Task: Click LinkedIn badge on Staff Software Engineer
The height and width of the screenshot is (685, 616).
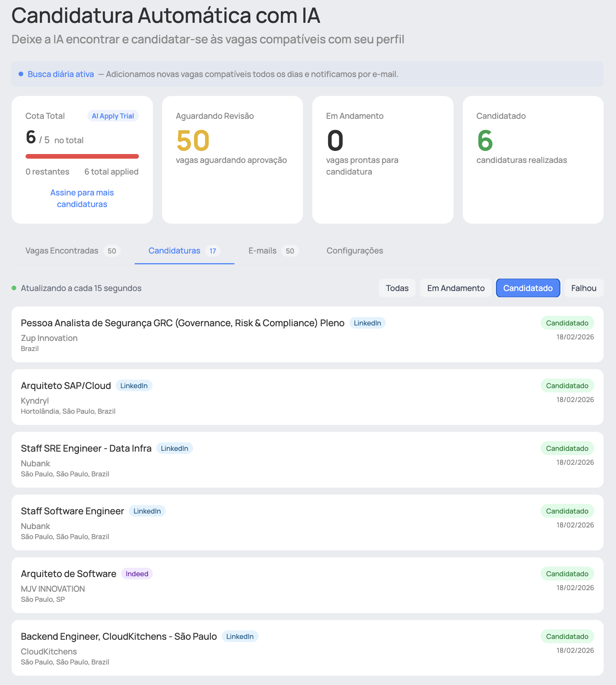Action: point(147,511)
